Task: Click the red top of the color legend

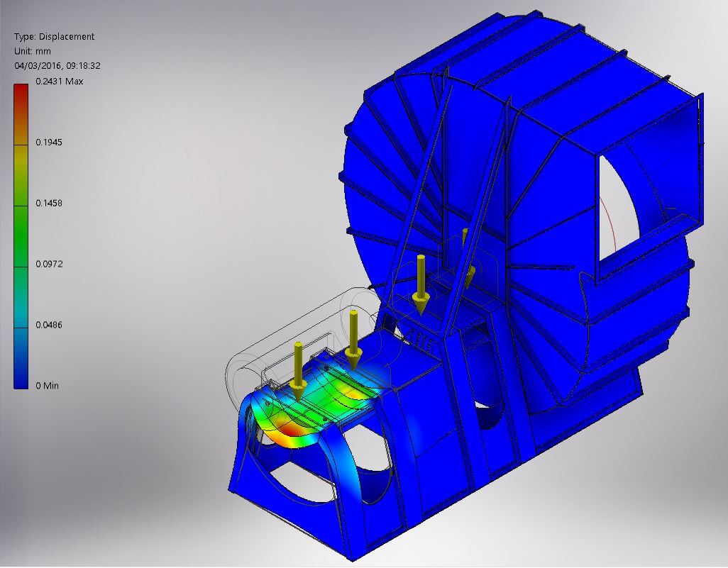Action: tap(22, 96)
